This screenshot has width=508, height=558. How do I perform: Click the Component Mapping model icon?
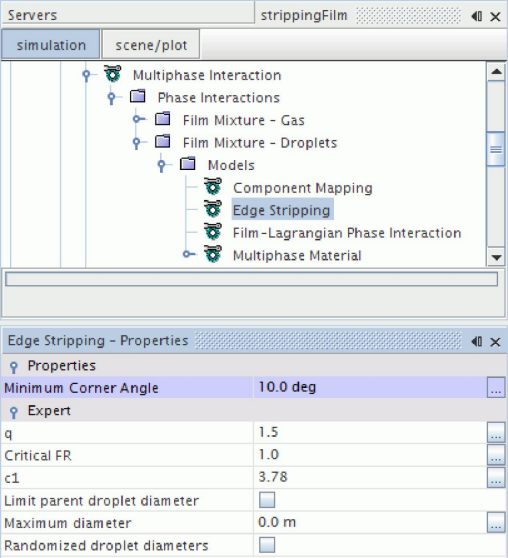coord(213,186)
